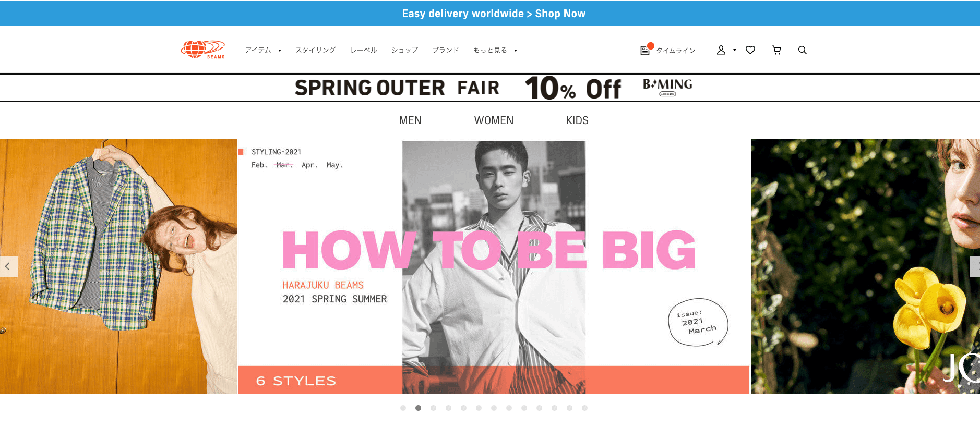This screenshot has width=980, height=440.
Task: Select the third carousel dot
Action: [x=433, y=408]
